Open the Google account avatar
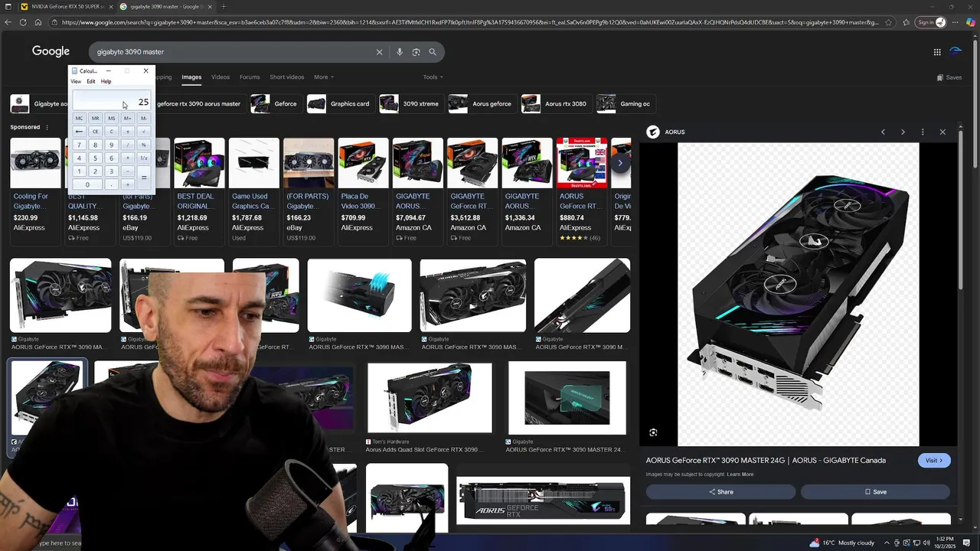This screenshot has height=551, width=980. coord(955,52)
